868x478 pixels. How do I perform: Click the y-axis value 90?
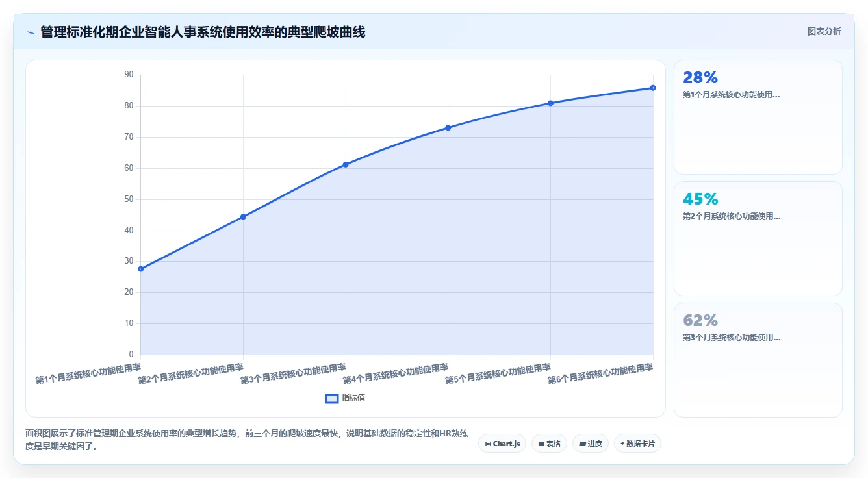tap(129, 75)
